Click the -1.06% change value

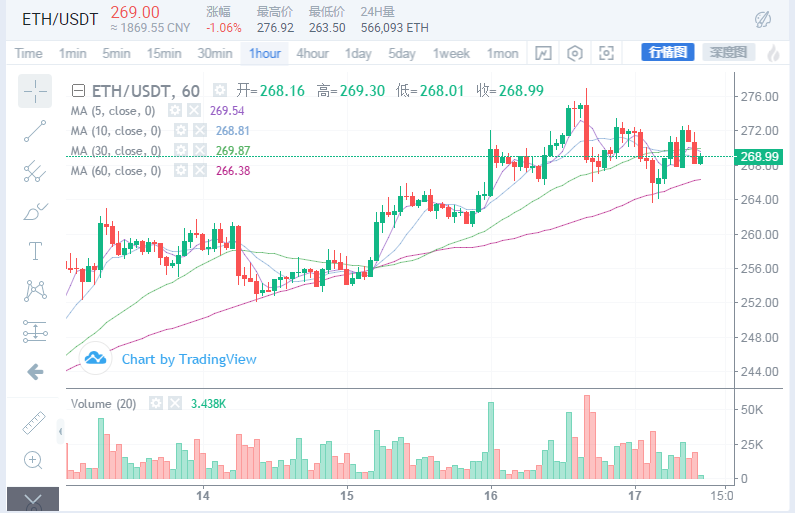click(x=224, y=28)
